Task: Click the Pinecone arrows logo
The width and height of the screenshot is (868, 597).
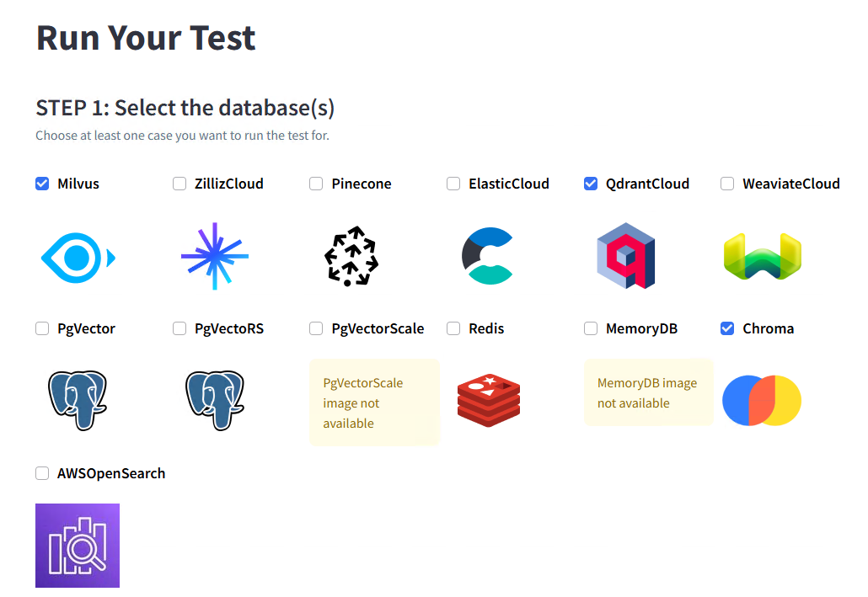Action: pyautogui.click(x=351, y=256)
